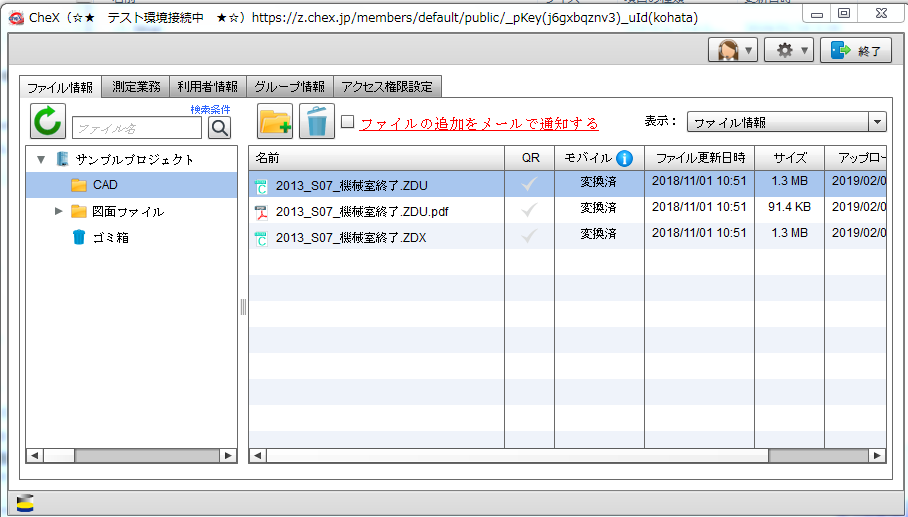Toggle QR checkmark for 2013_S07_機械室終了.ZDX
Screen dimensions: 908x517
tap(530, 236)
